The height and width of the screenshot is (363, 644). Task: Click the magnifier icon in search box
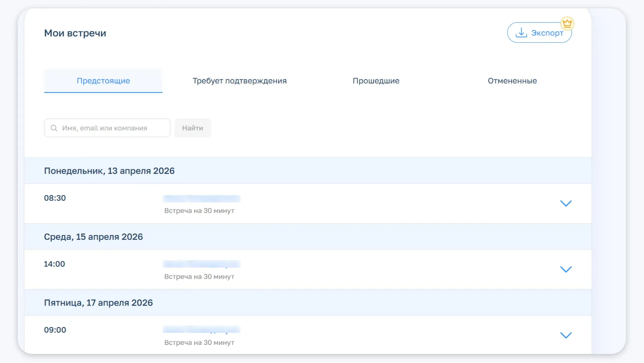[54, 128]
